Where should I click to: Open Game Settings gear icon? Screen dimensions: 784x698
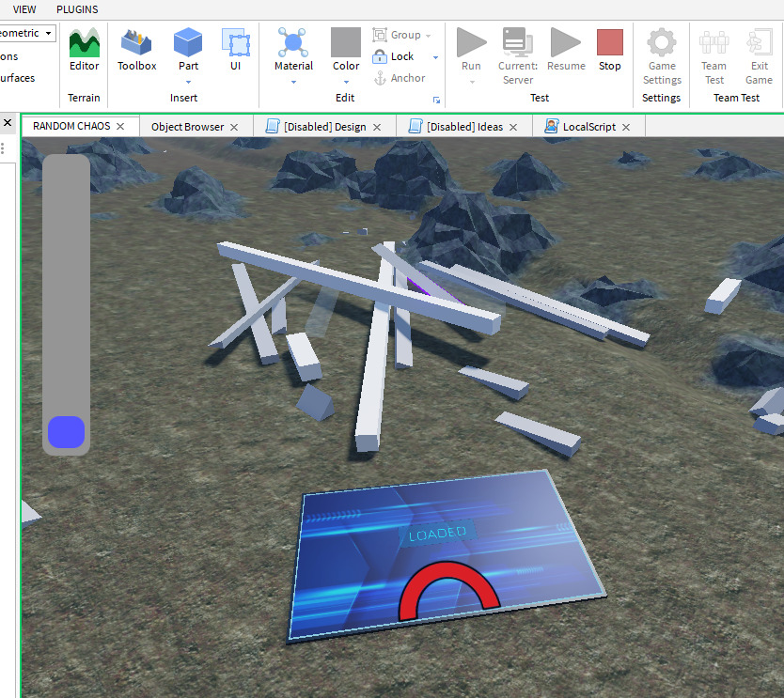pos(662,44)
